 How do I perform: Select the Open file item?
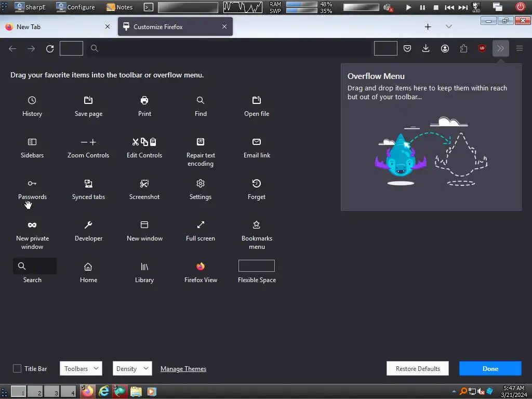tap(257, 106)
